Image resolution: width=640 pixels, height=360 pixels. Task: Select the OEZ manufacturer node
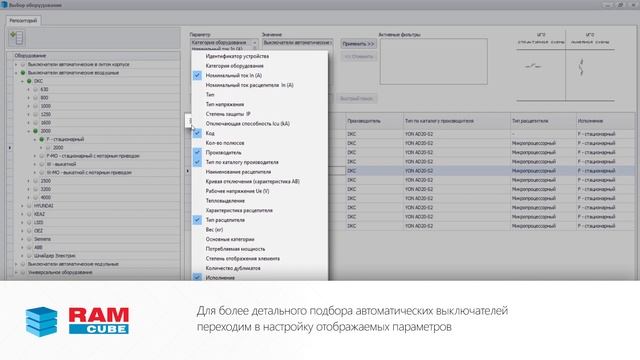coord(38,231)
